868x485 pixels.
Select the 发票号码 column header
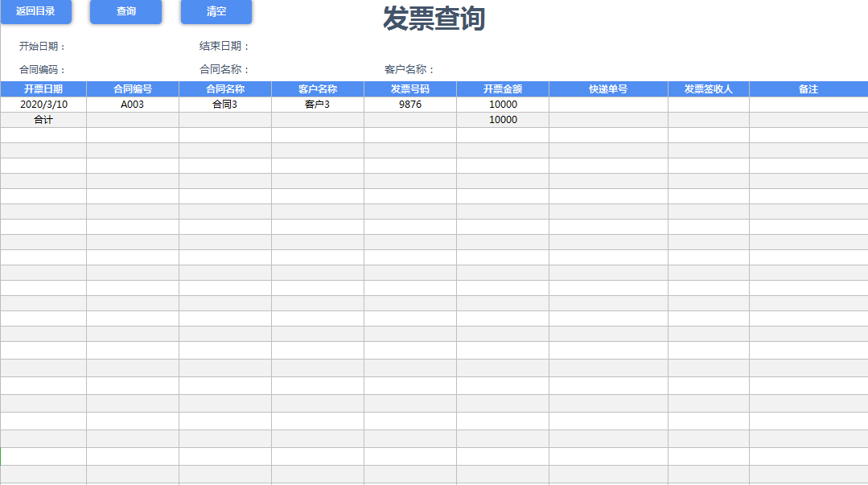[409, 88]
